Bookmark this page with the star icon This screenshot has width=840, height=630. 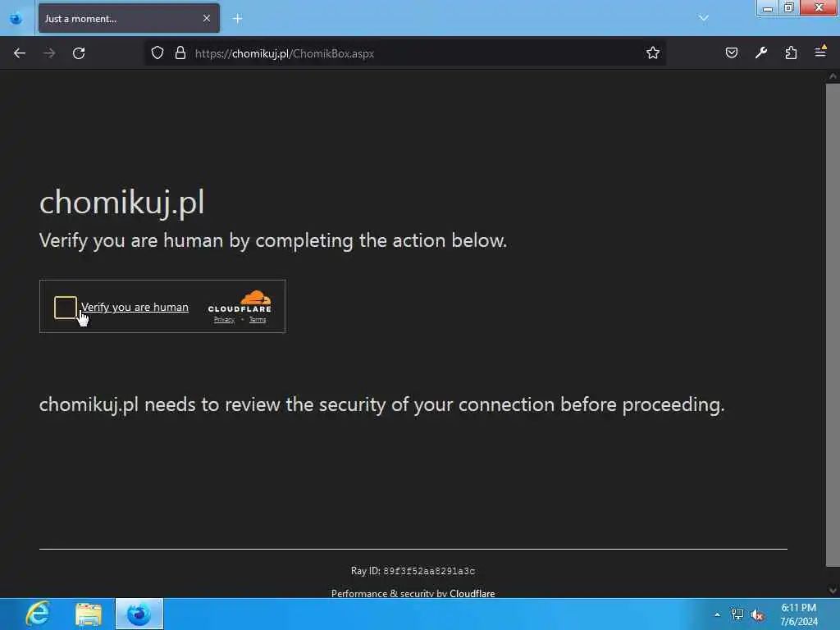(x=652, y=53)
